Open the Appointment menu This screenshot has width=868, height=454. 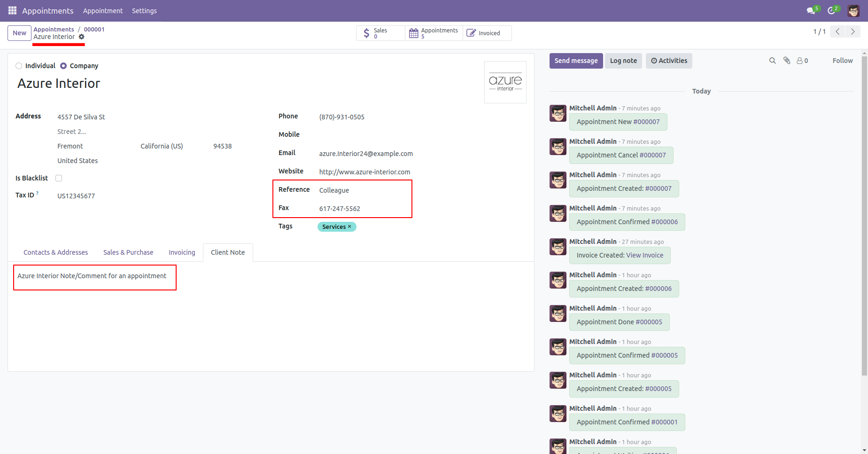[x=103, y=10]
